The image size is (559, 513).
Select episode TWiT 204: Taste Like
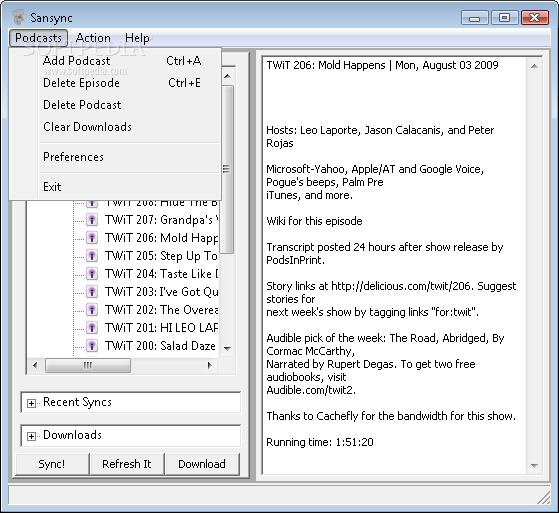click(x=161, y=273)
